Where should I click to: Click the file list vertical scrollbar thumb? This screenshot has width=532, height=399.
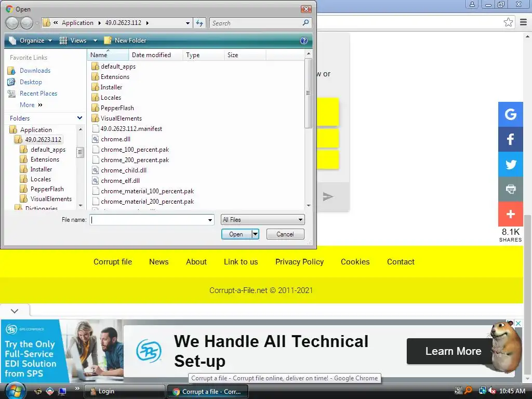[x=308, y=94]
